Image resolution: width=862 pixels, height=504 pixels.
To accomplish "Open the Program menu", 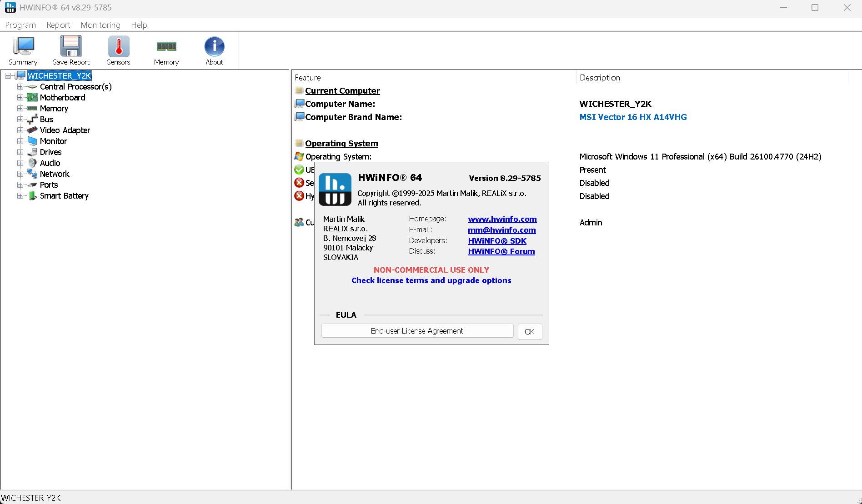I will pyautogui.click(x=20, y=25).
